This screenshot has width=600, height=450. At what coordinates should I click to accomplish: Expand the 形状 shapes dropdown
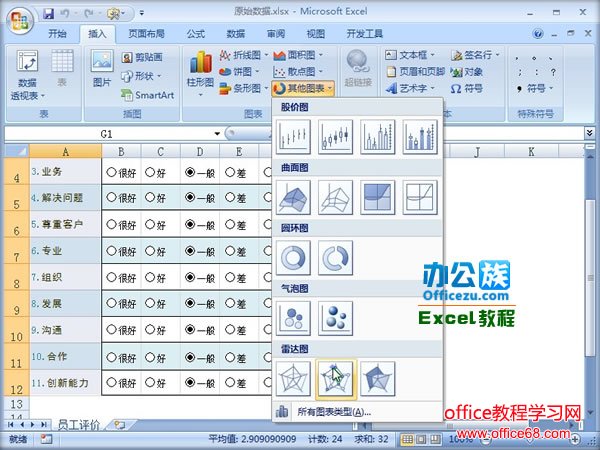point(142,76)
